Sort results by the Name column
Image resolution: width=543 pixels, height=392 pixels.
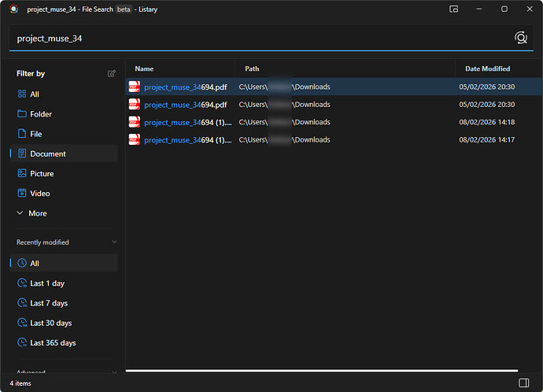[144, 68]
